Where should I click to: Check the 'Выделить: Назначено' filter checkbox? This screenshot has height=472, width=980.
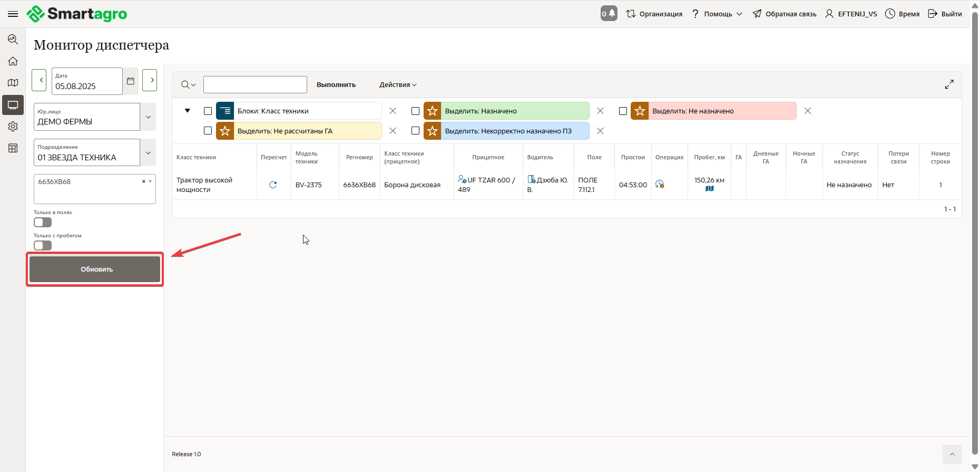415,111
